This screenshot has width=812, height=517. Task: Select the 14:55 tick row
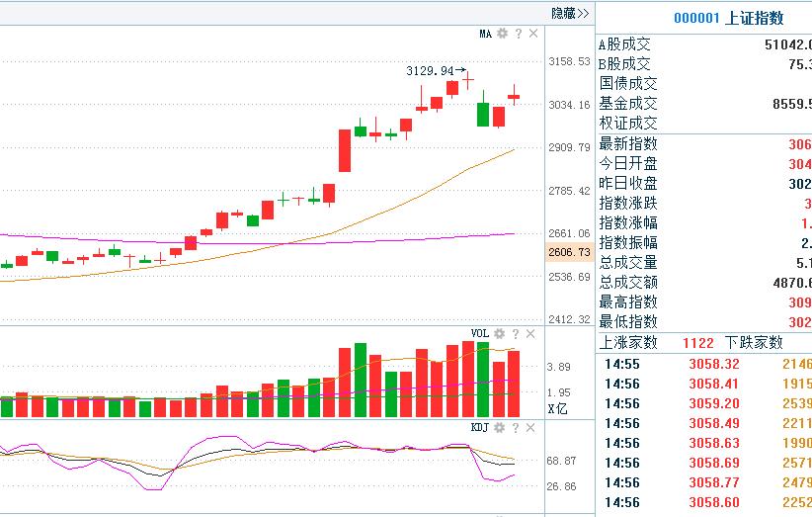(704, 364)
